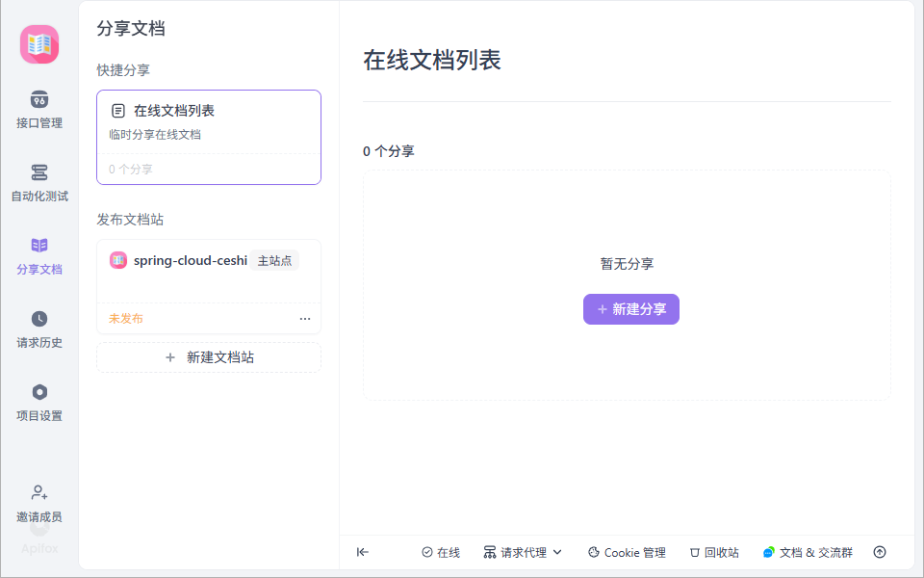Click the document icon beside 在线文档列表 card
Viewport: 924px width, 578px height.
point(118,110)
